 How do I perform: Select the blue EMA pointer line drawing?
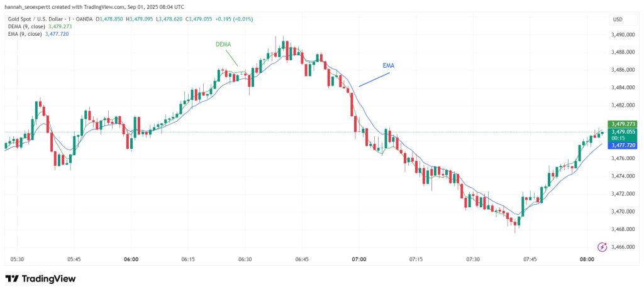pyautogui.click(x=374, y=80)
